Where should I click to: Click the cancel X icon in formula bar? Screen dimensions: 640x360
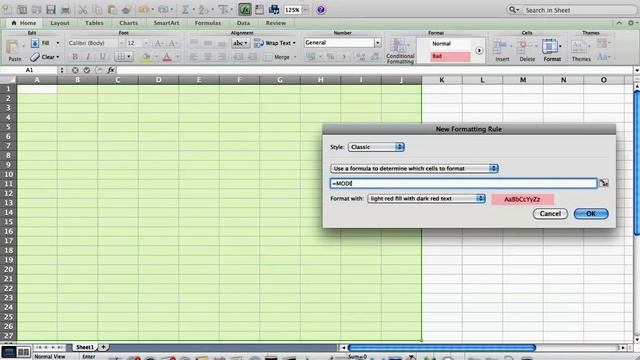click(75, 70)
